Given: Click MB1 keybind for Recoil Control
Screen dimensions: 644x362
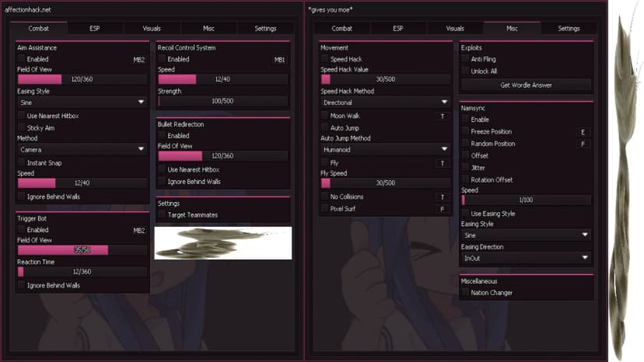Looking at the screenshot, I should (x=279, y=60).
